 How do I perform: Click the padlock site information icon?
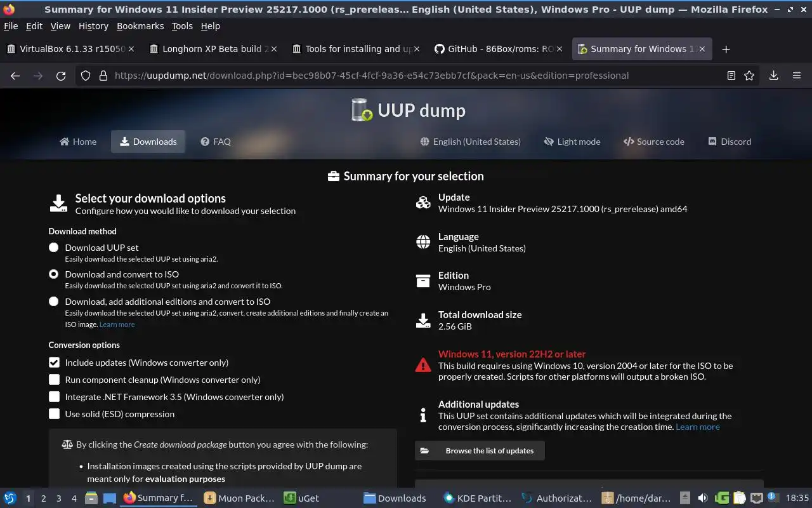tap(103, 76)
